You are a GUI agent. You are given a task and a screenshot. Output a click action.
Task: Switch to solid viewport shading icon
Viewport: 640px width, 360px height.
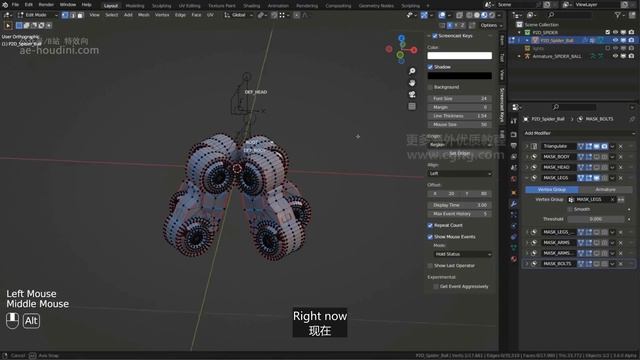(x=476, y=15)
